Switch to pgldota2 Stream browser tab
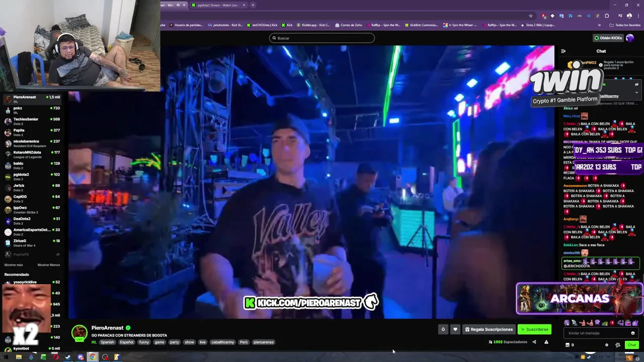Image resolution: width=644 pixels, height=362 pixels. pos(218,5)
